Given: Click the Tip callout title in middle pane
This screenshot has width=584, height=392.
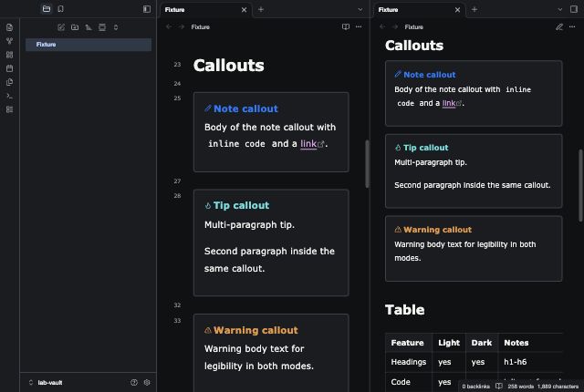Looking at the screenshot, I should coord(241,205).
